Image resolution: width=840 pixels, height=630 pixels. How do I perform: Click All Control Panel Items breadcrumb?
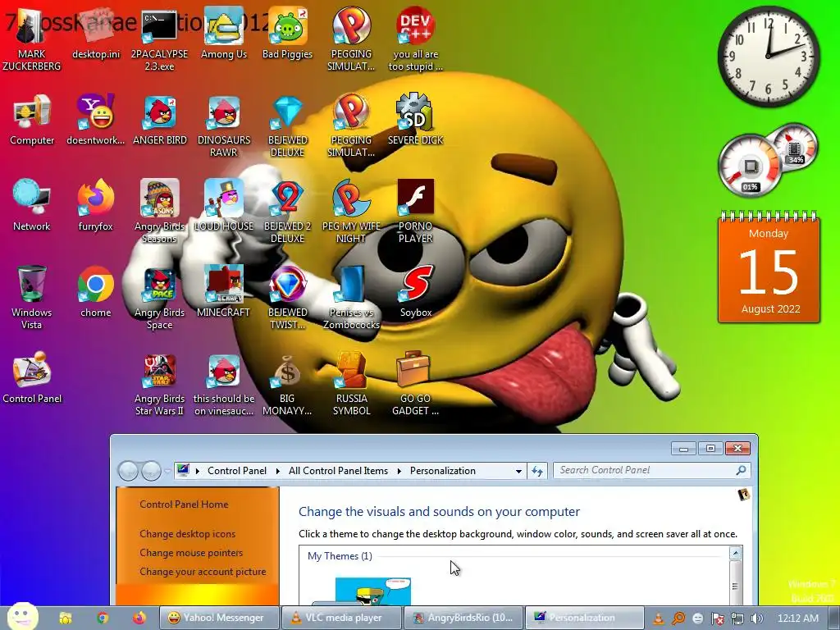click(x=338, y=471)
